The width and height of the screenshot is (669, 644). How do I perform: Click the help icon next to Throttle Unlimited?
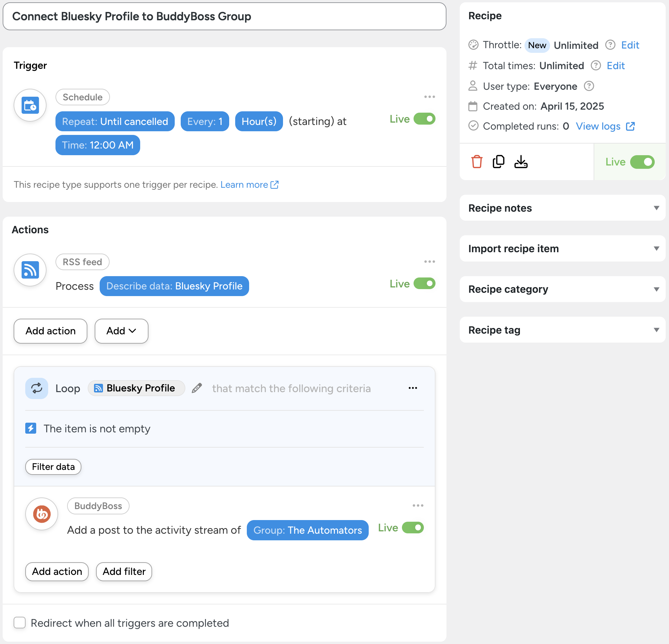coord(610,45)
